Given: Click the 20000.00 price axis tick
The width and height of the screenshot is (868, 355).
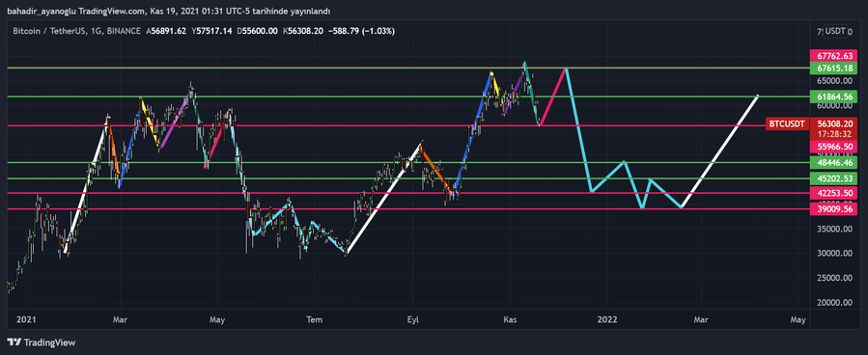Looking at the screenshot, I should [x=836, y=303].
